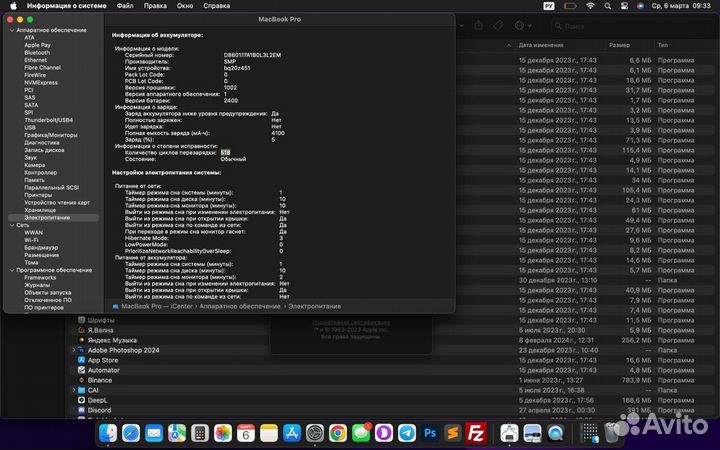Launch Sublime Text from the Dock

[x=453, y=433]
